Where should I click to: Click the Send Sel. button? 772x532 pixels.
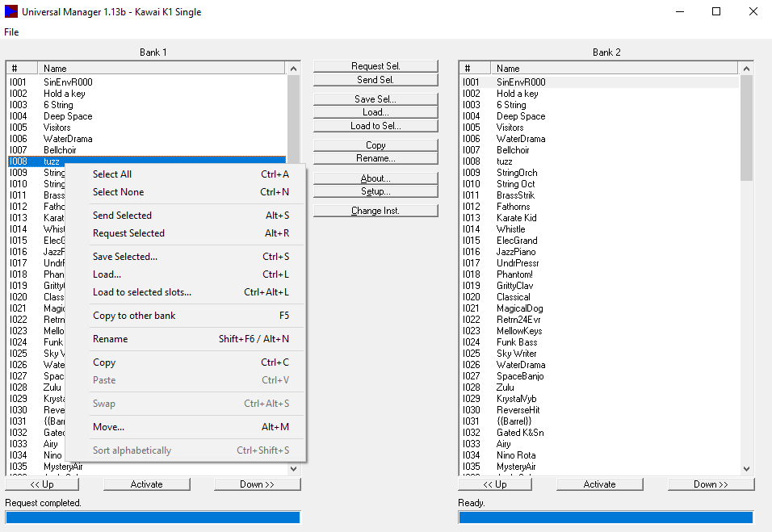[x=376, y=80]
